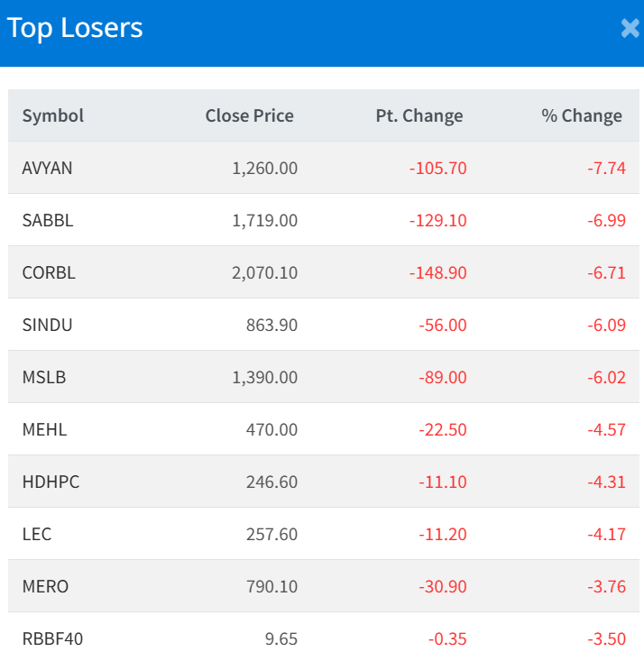Screen dimensions: 644x661
Task: Open the SINDU symbol
Action: [47, 325]
